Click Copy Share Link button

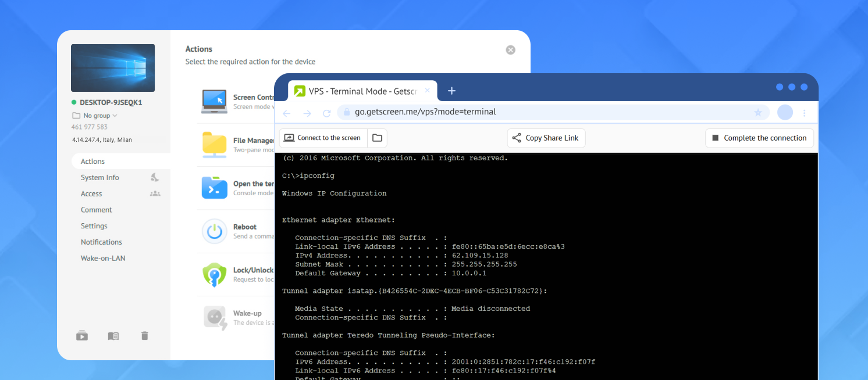click(546, 138)
